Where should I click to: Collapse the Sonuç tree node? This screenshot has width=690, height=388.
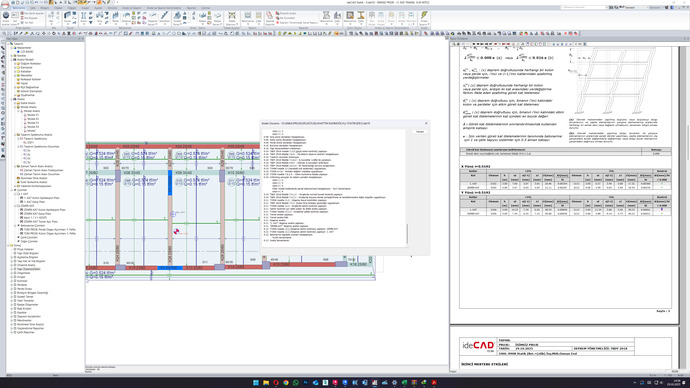(x=8, y=245)
